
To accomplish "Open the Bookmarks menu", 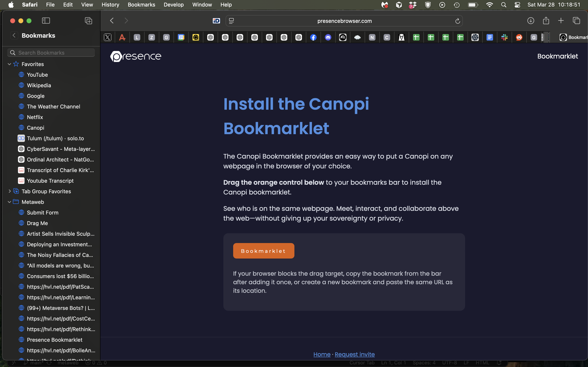I will (141, 5).
